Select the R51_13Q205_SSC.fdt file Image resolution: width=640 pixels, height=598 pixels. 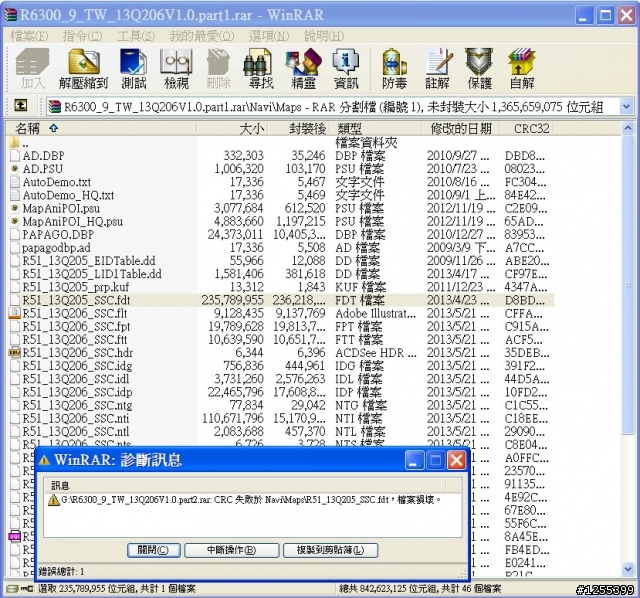pos(76,300)
